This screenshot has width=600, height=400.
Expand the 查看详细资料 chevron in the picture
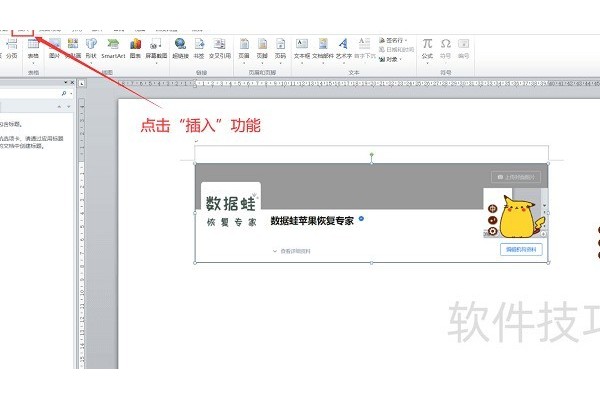(275, 251)
